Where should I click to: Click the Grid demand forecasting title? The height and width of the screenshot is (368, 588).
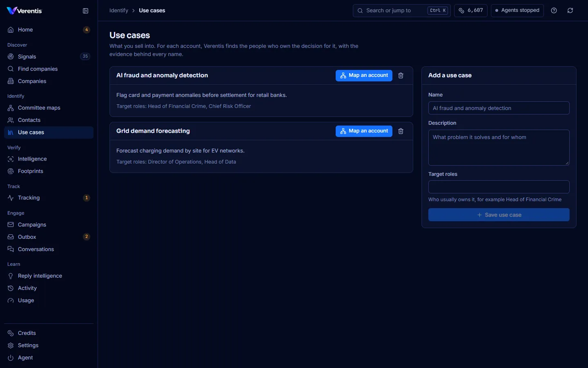[153, 131]
